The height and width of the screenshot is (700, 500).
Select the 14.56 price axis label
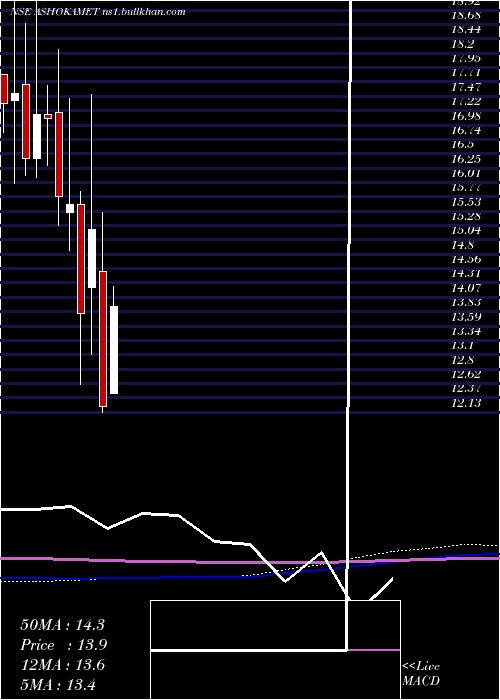pos(466,259)
